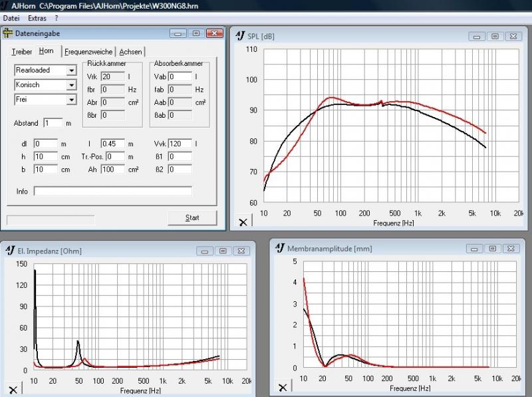Click the AJ icon of Membranamplitude window

(279, 248)
